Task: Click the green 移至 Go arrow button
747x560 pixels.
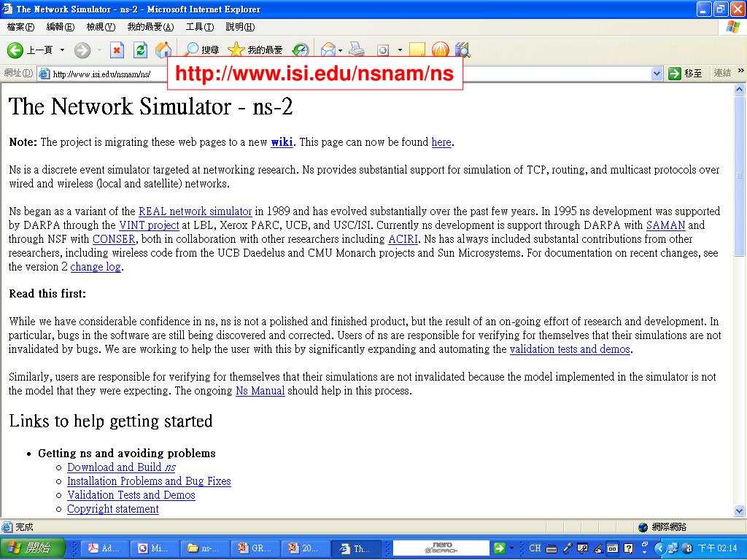Action: click(685, 74)
